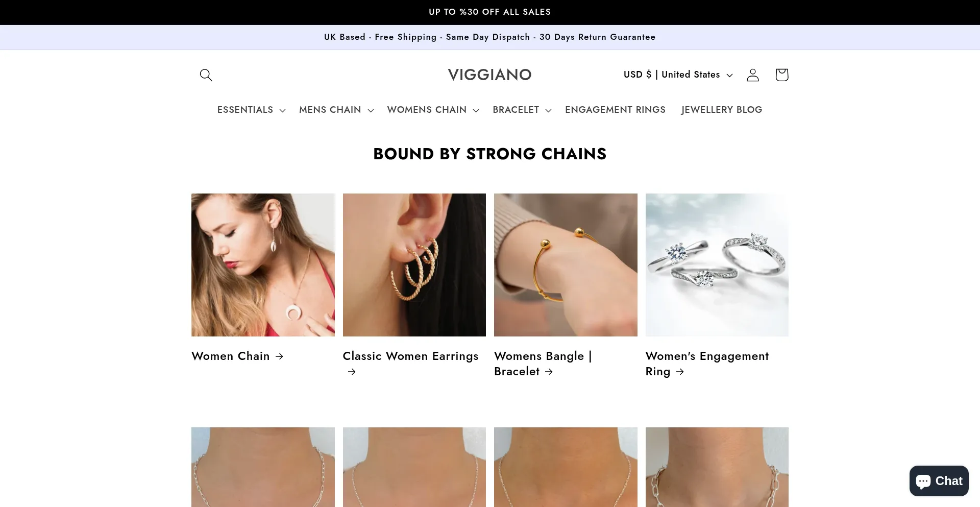Expand the Bracelet menu
This screenshot has height=507, width=980.
point(522,110)
